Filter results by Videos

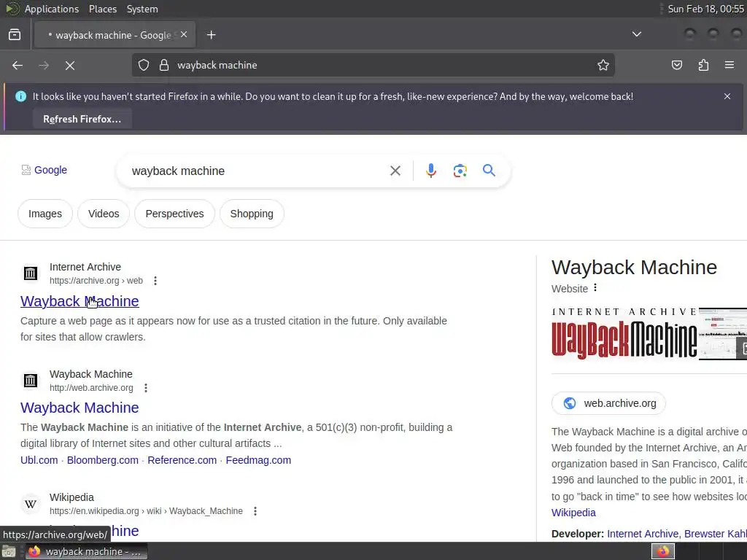click(104, 214)
